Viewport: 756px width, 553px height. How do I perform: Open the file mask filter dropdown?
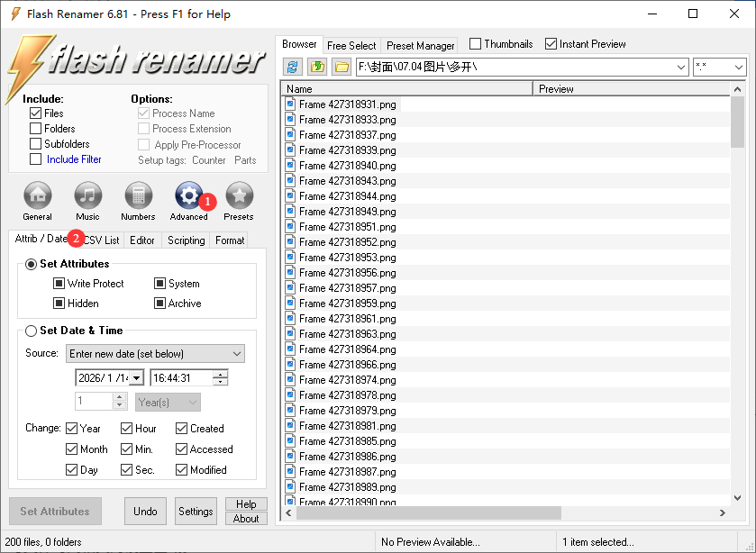click(738, 68)
